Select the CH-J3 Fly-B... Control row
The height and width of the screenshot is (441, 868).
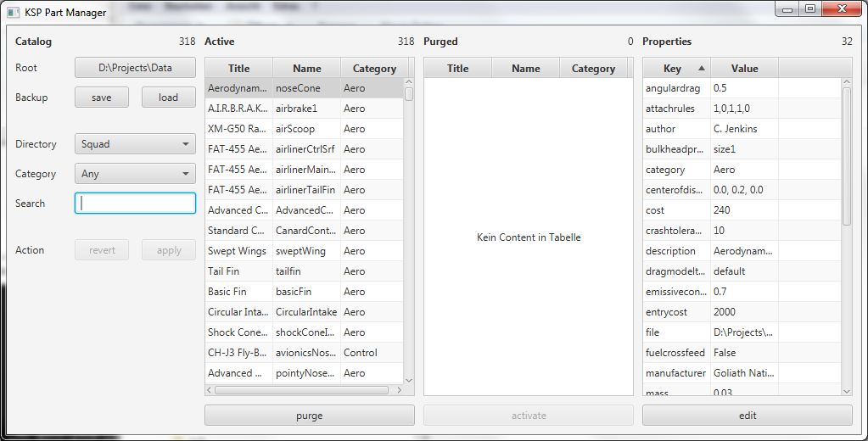tap(305, 353)
